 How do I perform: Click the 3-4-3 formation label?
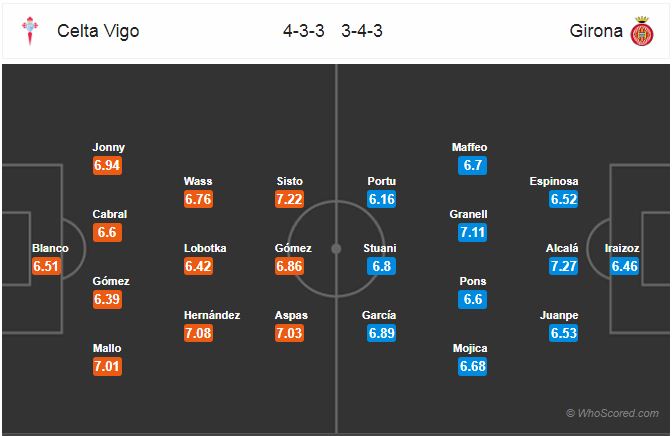point(362,31)
